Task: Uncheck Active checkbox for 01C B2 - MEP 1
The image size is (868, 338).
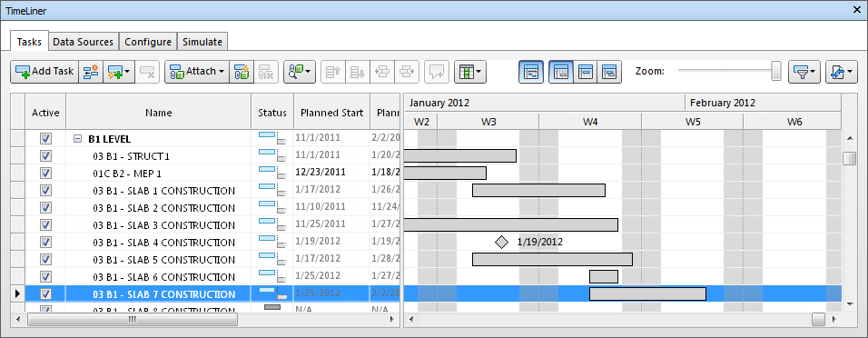Action: (45, 174)
